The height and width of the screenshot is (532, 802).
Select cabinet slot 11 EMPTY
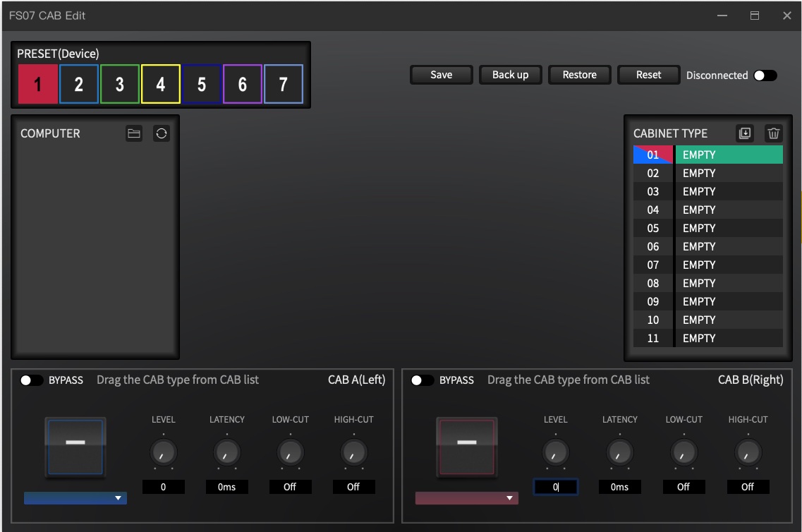[708, 339]
